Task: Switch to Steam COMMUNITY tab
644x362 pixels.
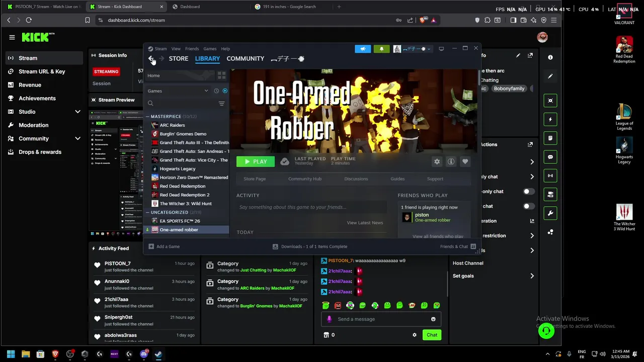Action: pos(245,59)
